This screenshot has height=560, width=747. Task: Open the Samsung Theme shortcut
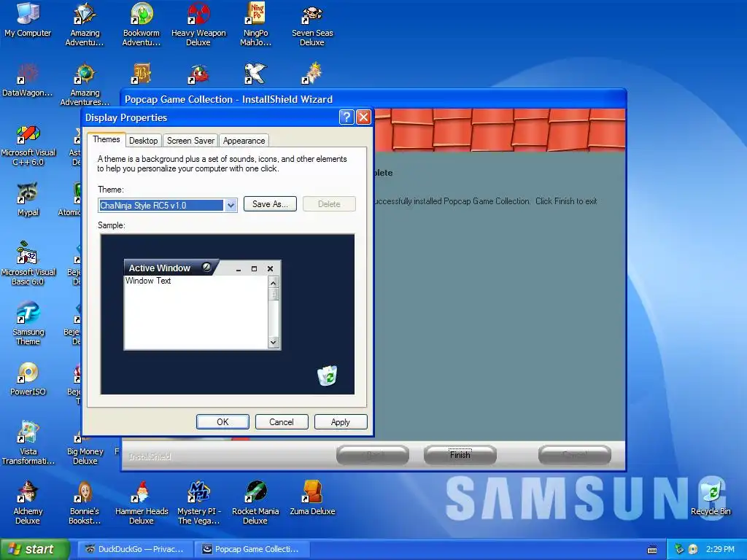[x=28, y=323]
